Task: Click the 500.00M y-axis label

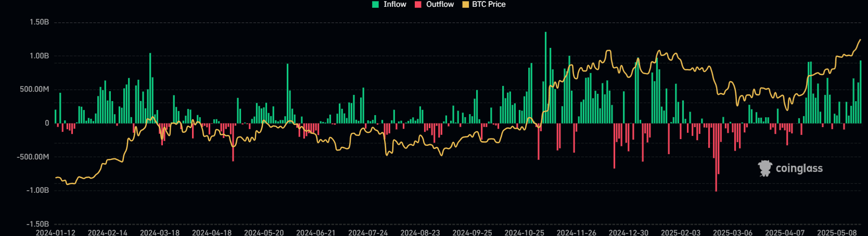Action: [x=34, y=90]
